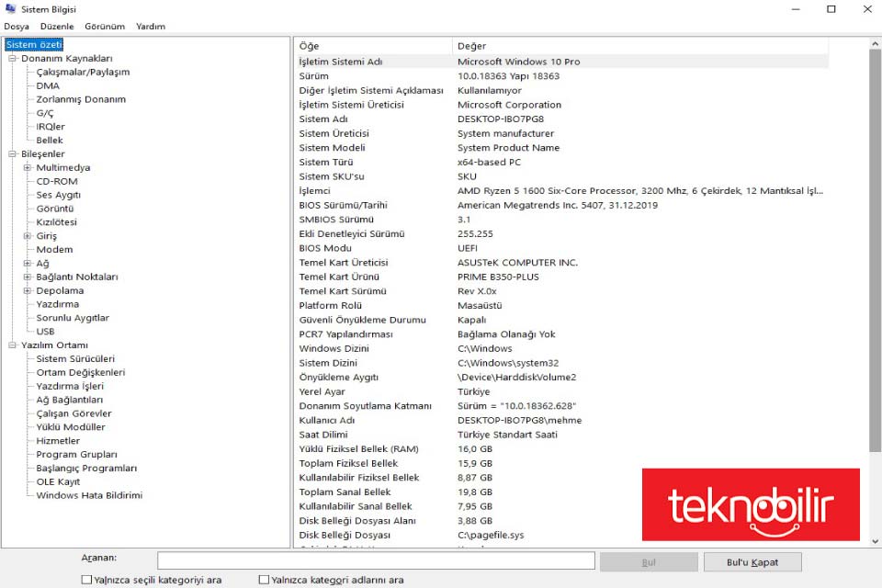Select USB tree item
Viewport: 882px width, 588px height.
pos(46,332)
